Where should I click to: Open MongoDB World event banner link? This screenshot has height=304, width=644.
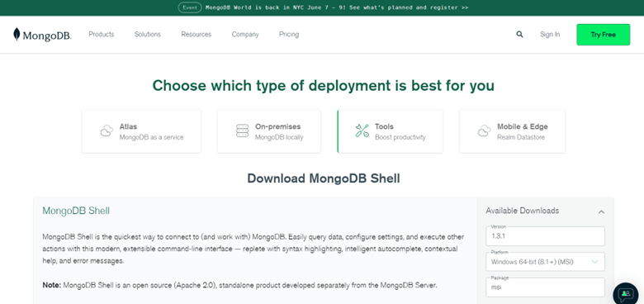point(337,7)
